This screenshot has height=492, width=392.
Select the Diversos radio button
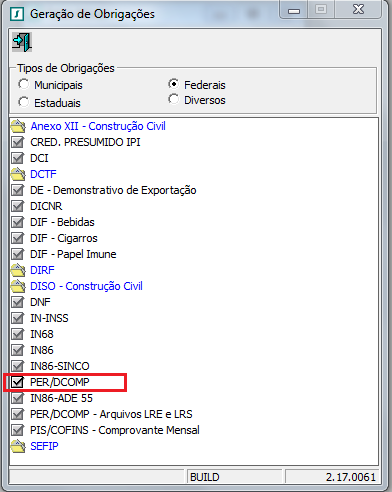(x=173, y=99)
